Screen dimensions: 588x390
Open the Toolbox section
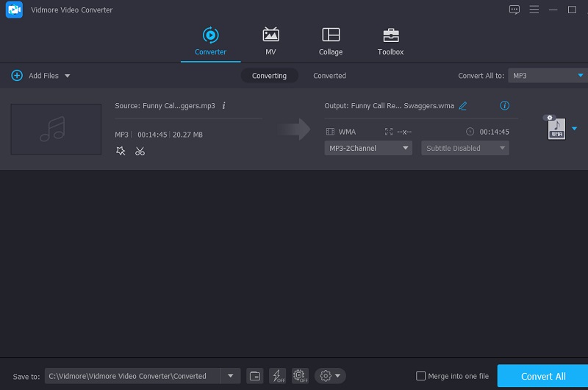click(x=390, y=41)
